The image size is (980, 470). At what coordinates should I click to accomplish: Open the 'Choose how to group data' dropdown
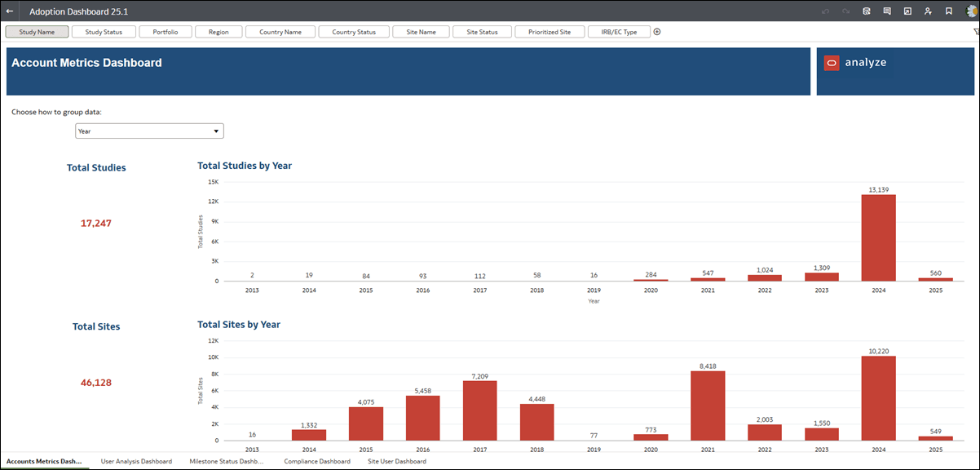(148, 131)
